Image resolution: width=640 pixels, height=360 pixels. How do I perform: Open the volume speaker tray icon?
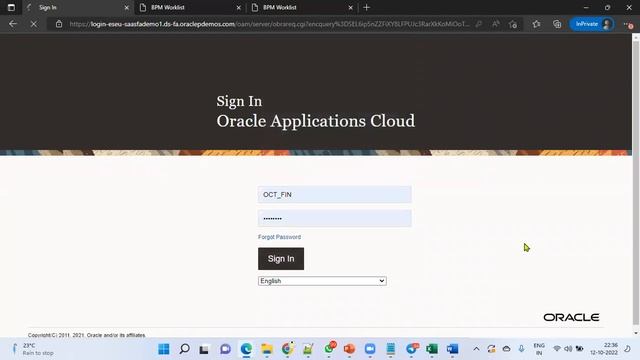pos(568,349)
